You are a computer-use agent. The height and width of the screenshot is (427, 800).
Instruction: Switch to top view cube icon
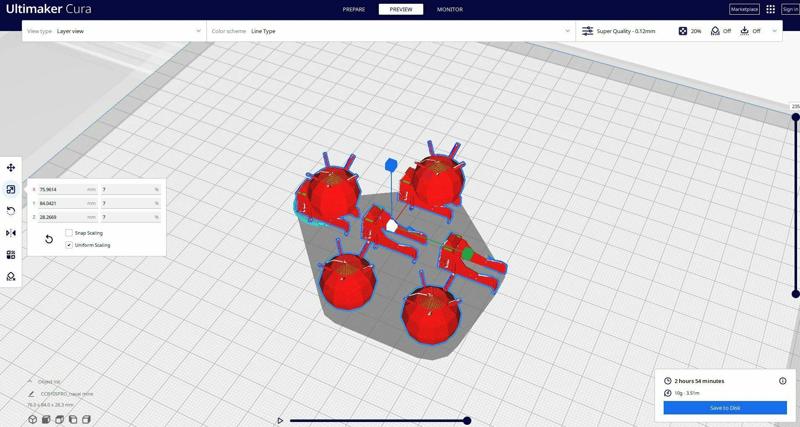pos(59,419)
